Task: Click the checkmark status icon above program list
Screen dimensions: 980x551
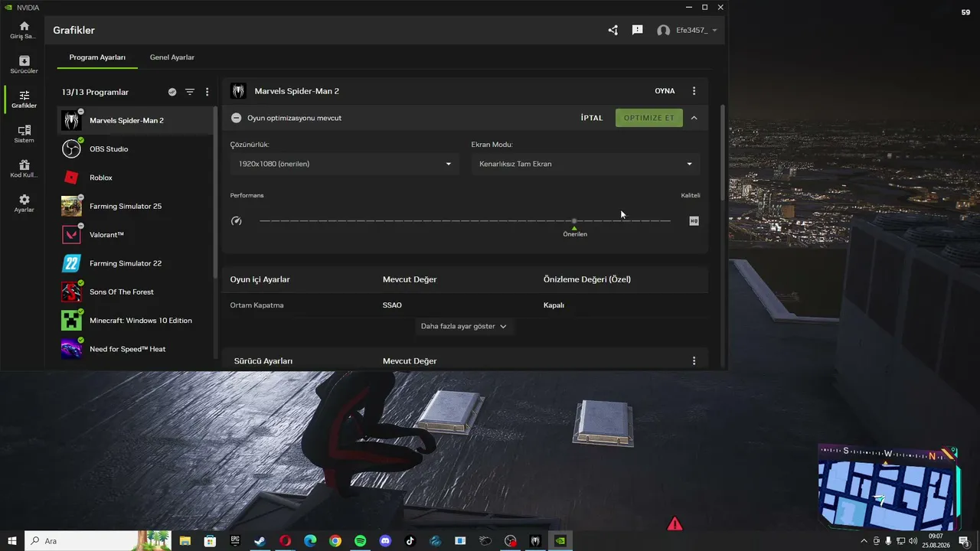Action: coord(172,92)
